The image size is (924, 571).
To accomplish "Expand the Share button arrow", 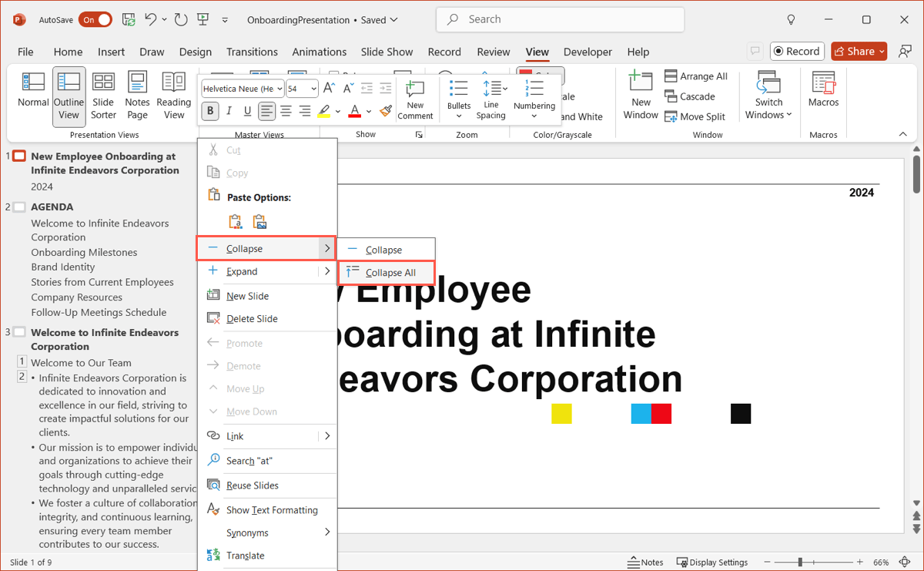I will coord(881,52).
